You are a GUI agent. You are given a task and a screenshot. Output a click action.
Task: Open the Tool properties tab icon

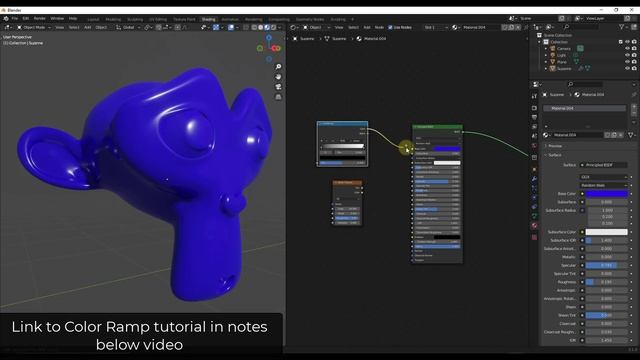pyautogui.click(x=534, y=96)
